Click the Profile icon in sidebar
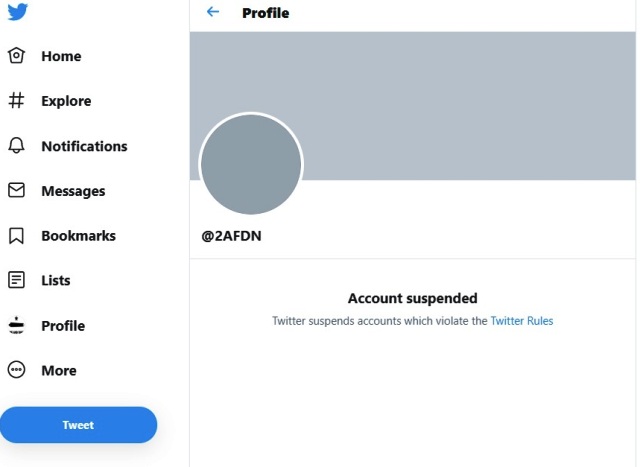 16,325
